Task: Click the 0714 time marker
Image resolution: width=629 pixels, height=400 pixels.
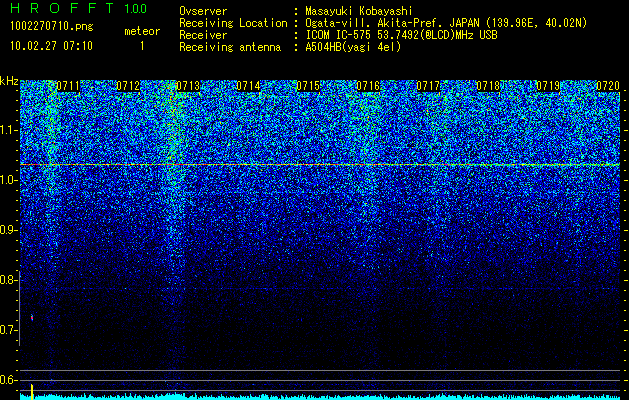Action: coord(248,86)
